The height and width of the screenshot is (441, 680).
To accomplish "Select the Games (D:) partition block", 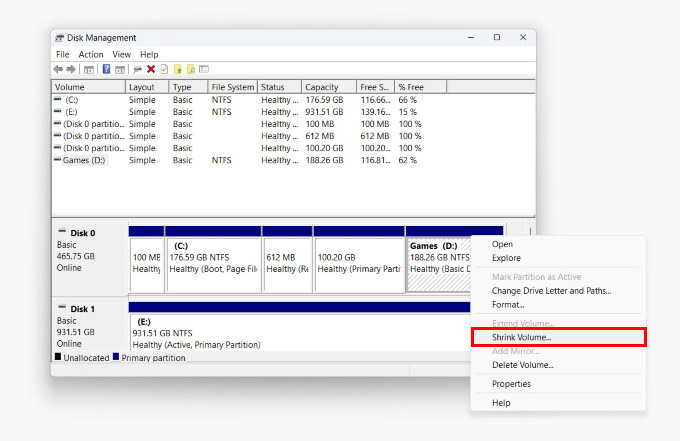I will point(438,259).
